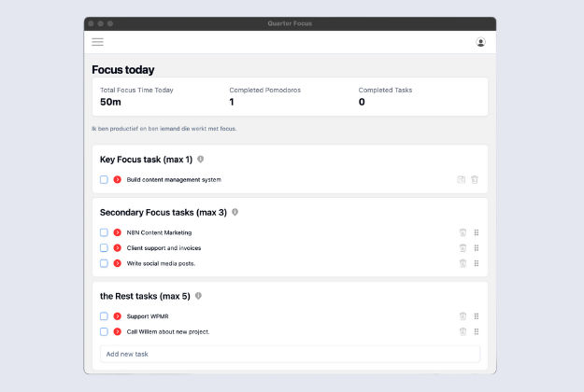Click the Add new task field
Screen dimensions: 584x392
290,354
